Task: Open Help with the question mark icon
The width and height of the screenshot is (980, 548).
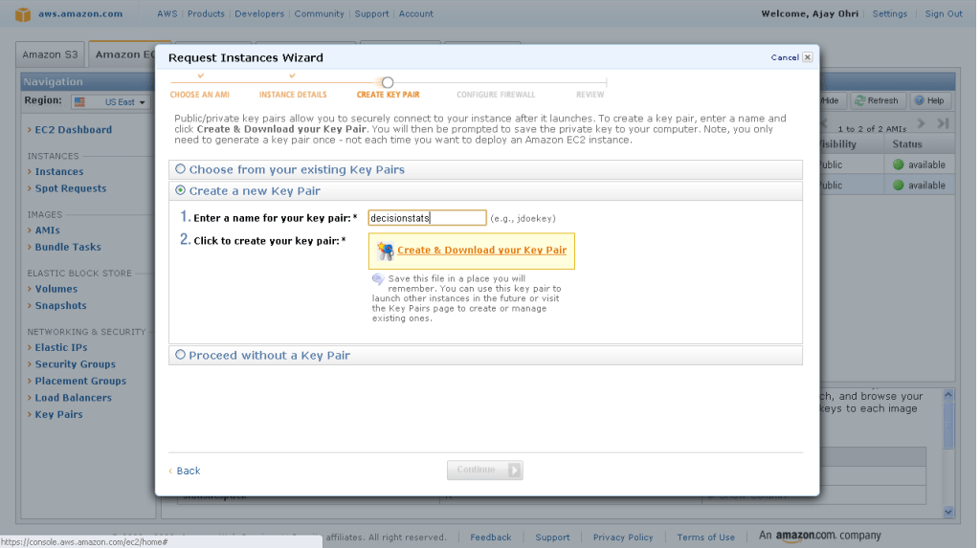Action: (x=919, y=100)
